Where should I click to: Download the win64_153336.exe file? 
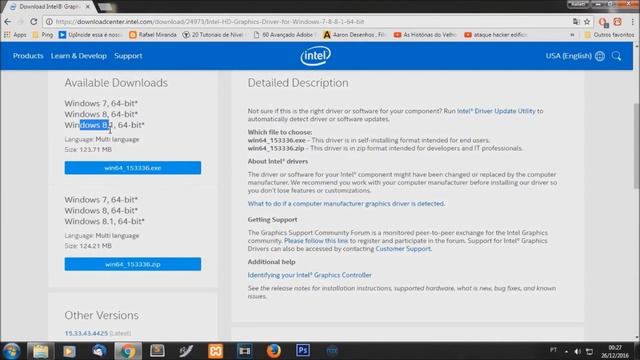pos(133,168)
